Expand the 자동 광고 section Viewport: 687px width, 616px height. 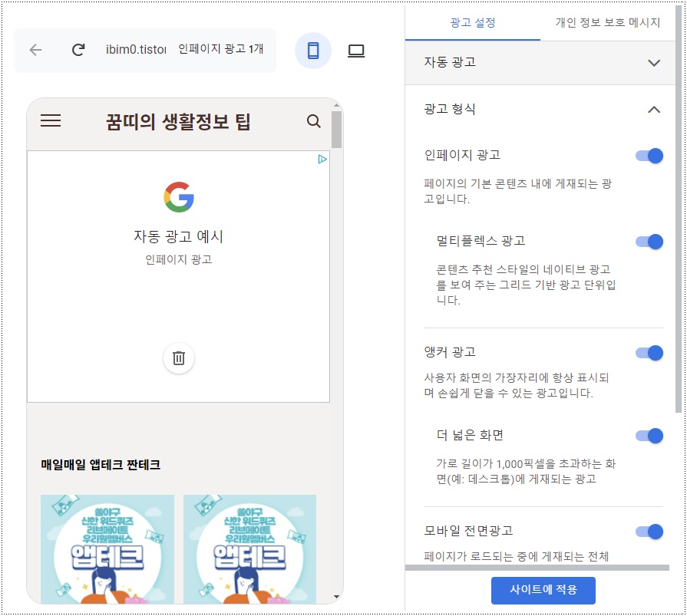coord(540,63)
